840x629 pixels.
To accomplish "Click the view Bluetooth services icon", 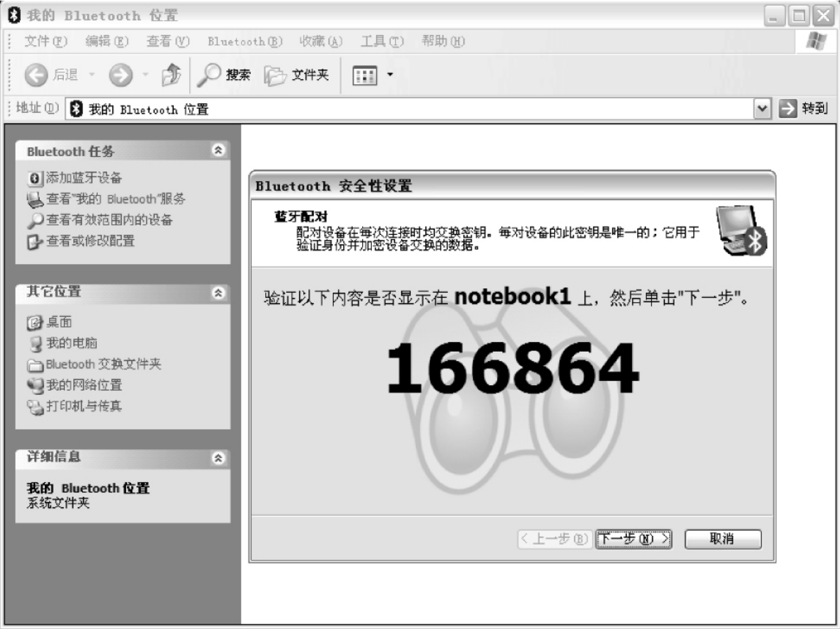I will [35, 200].
